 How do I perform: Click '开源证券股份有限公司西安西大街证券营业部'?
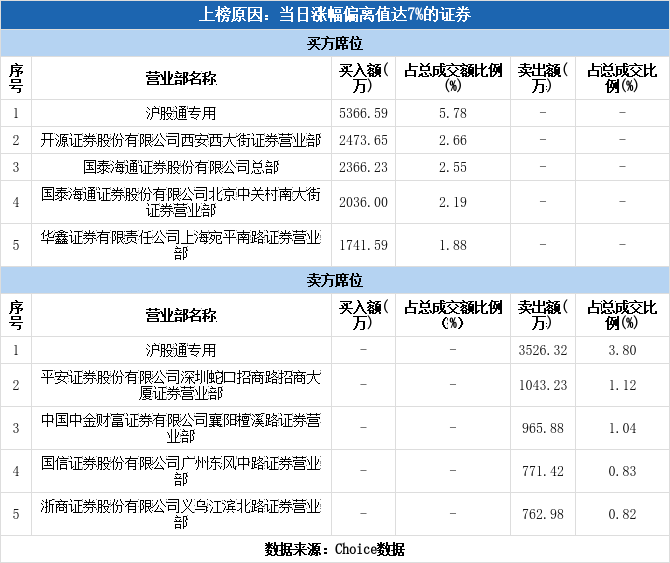(x=181, y=140)
